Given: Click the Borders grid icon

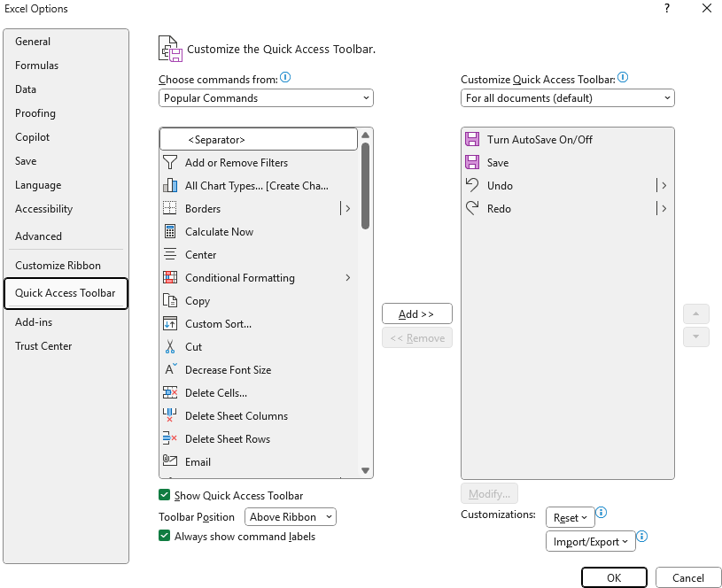Looking at the screenshot, I should tap(170, 209).
